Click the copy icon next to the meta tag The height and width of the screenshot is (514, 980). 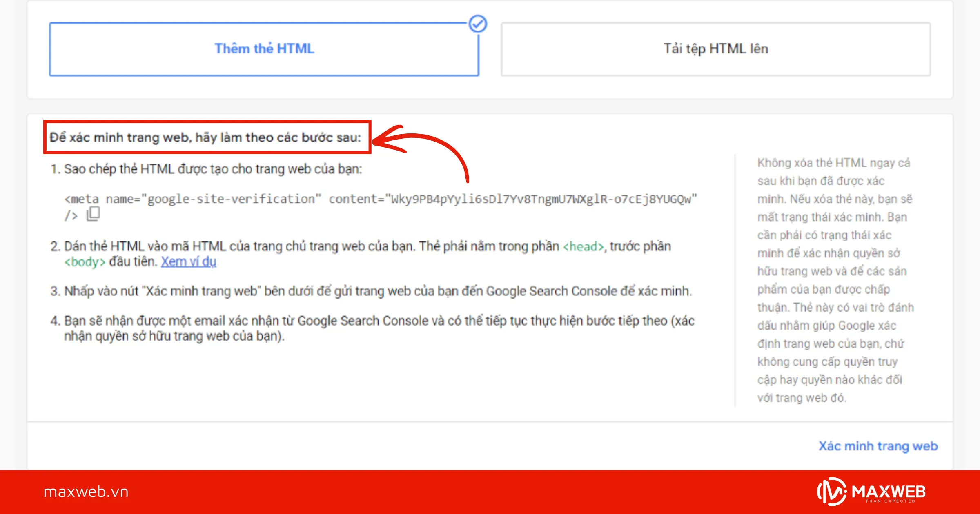[93, 214]
